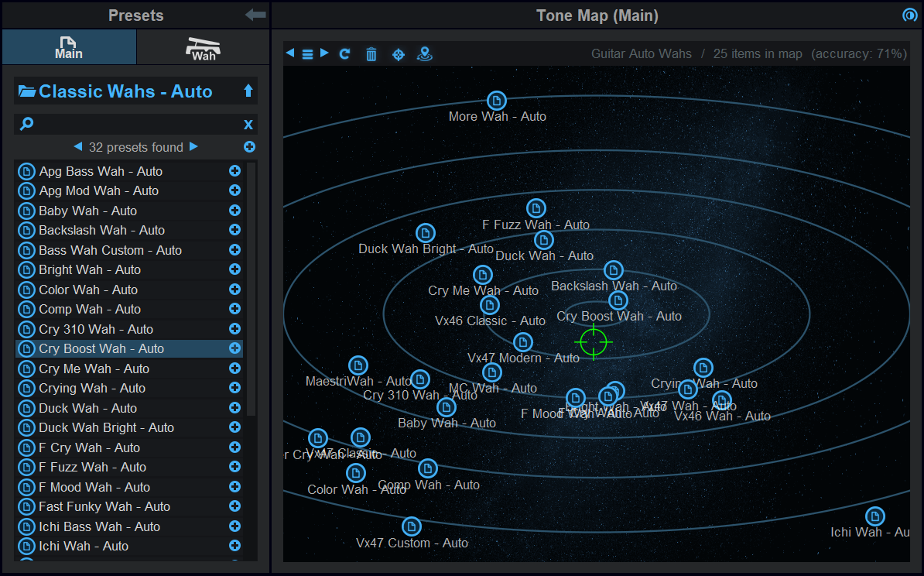Screen dimensions: 924x576
Task: Open the tone map list menu
Action: (x=307, y=54)
